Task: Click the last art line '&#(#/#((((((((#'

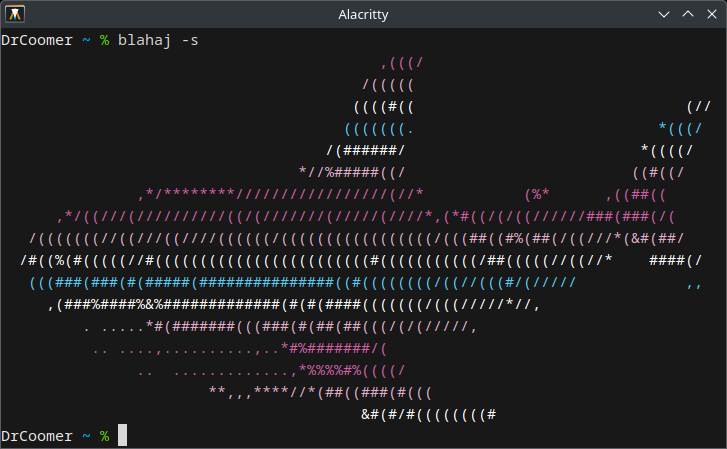Action: click(429, 413)
